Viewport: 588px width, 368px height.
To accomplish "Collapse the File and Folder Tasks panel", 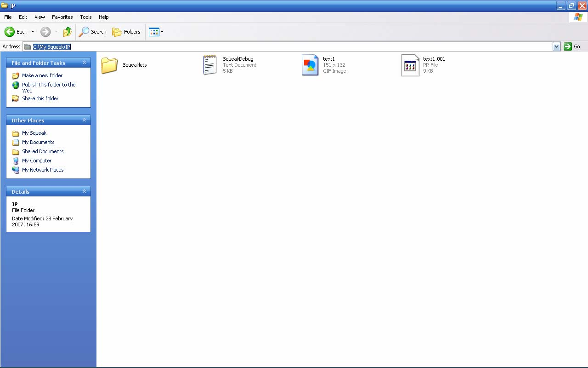I will pyautogui.click(x=84, y=63).
